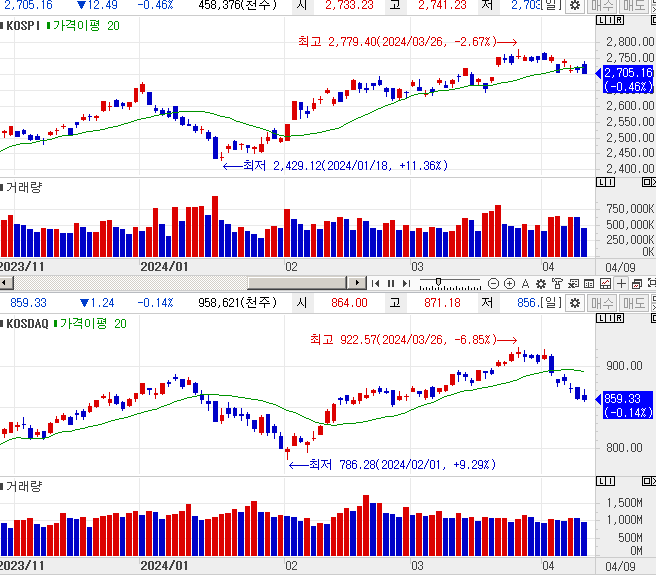Open chart toolbar gear settings
656x575 pixels.
pos(541,283)
